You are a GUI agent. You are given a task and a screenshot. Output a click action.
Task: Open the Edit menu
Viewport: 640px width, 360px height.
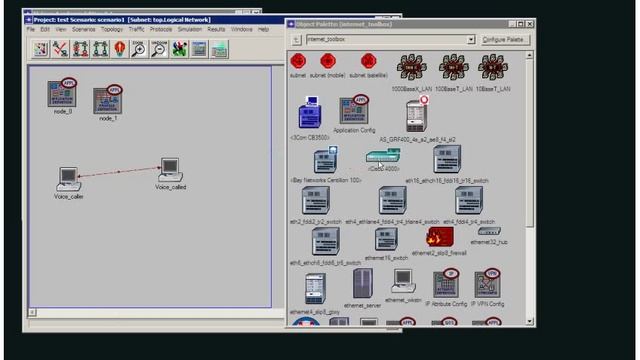(x=45, y=29)
